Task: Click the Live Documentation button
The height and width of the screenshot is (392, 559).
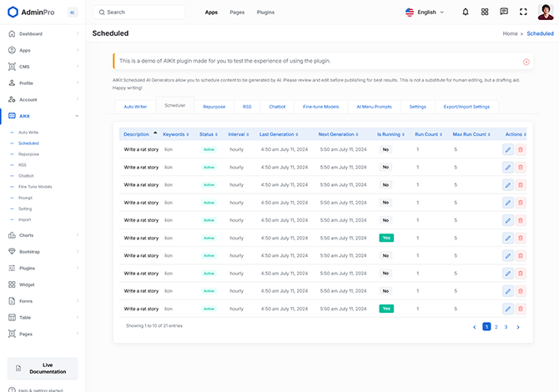Action: 42,369
